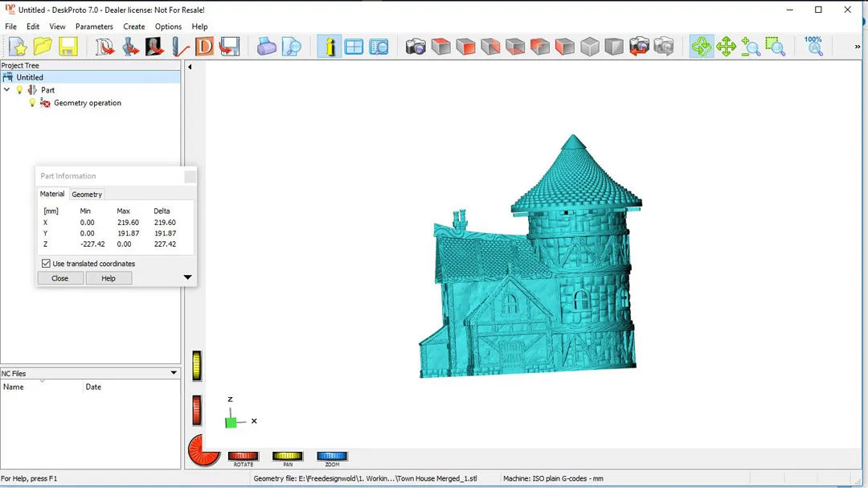Open the View menu

pos(57,27)
